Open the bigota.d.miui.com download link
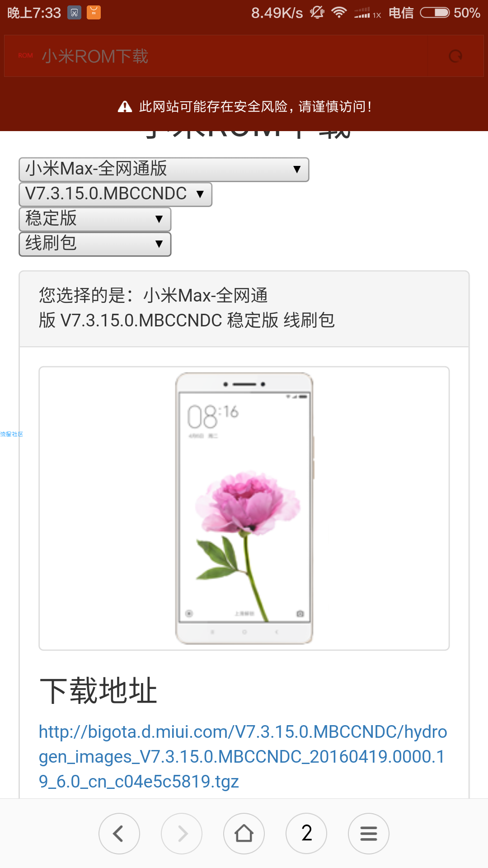This screenshot has height=868, width=488. (x=243, y=756)
